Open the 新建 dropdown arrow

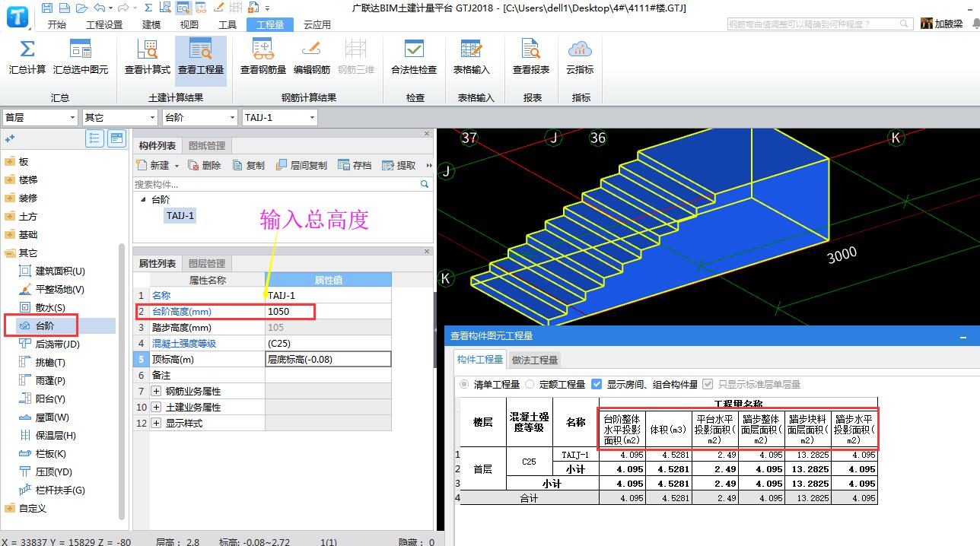pos(177,166)
